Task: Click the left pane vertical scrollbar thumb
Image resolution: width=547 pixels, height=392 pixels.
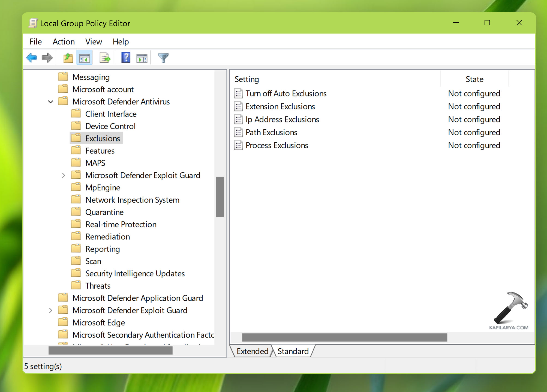Action: [220, 197]
